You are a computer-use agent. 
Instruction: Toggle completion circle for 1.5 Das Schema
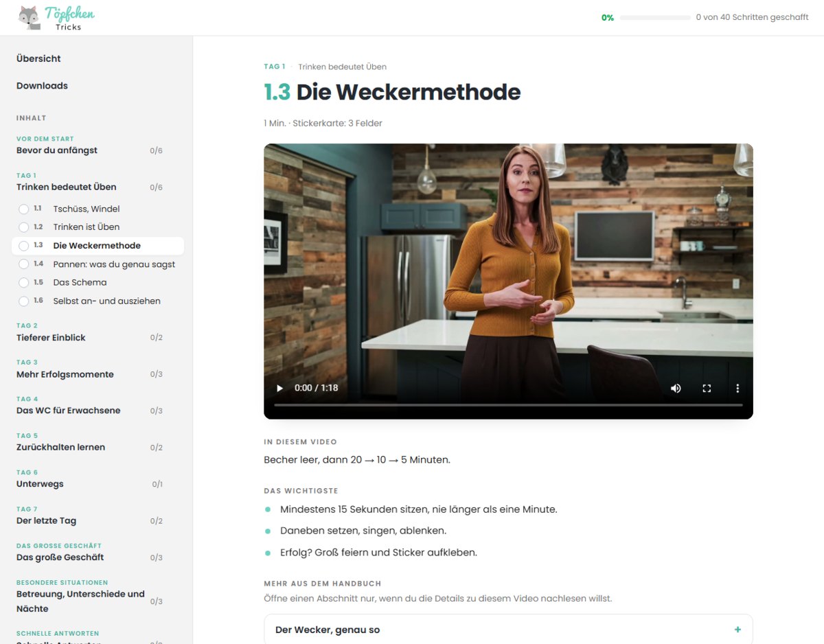pyautogui.click(x=24, y=283)
